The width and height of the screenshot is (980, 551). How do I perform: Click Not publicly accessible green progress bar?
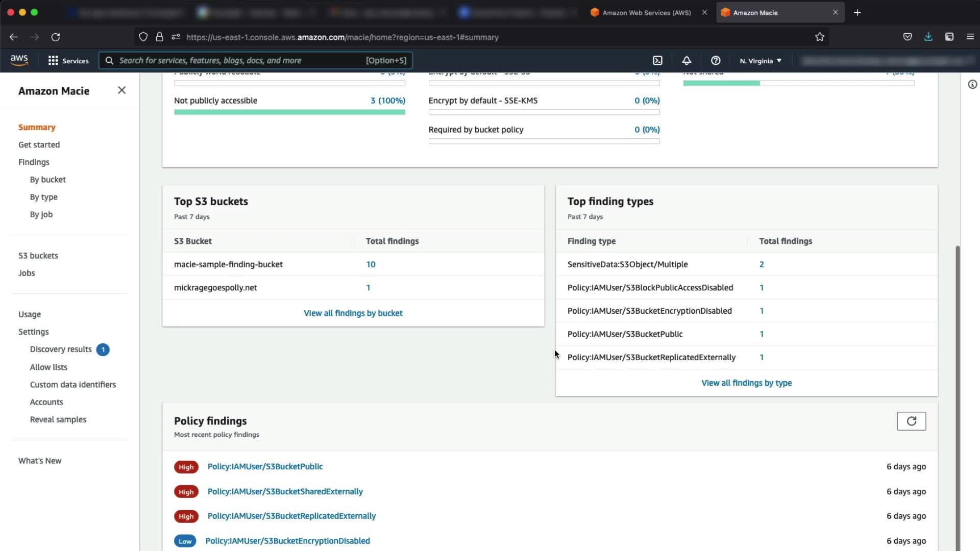tap(289, 112)
